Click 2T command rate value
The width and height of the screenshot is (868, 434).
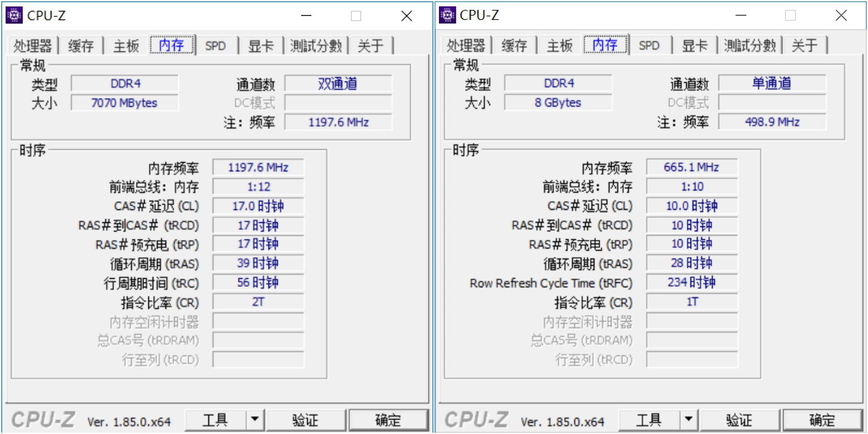pos(258,302)
